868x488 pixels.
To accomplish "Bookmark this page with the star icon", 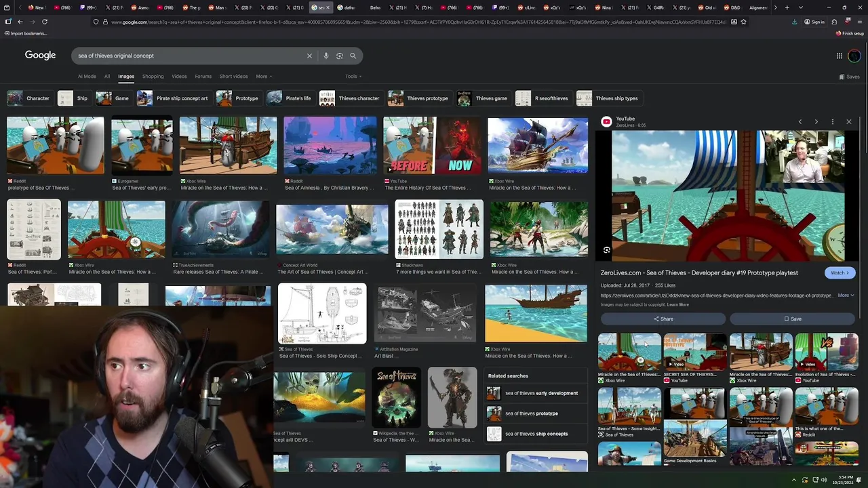I will coord(744,22).
